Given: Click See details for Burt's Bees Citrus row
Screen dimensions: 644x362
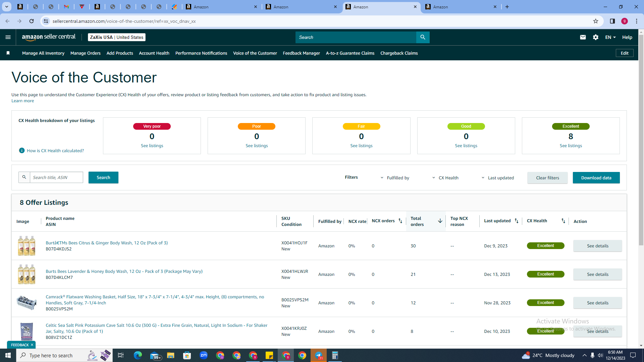Looking at the screenshot, I should (x=597, y=246).
